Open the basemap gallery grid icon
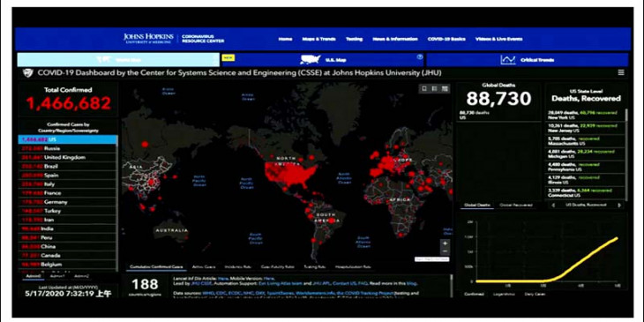 (445, 89)
